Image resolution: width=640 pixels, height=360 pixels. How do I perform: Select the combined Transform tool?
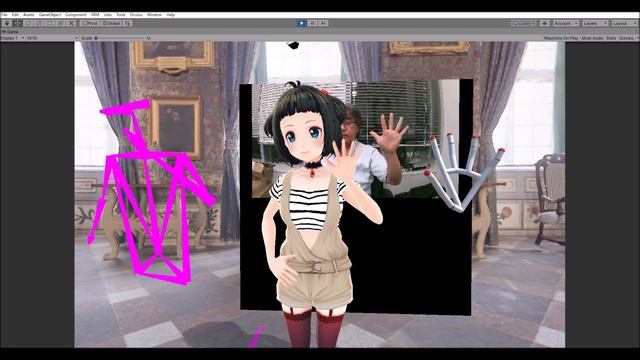coord(60,23)
